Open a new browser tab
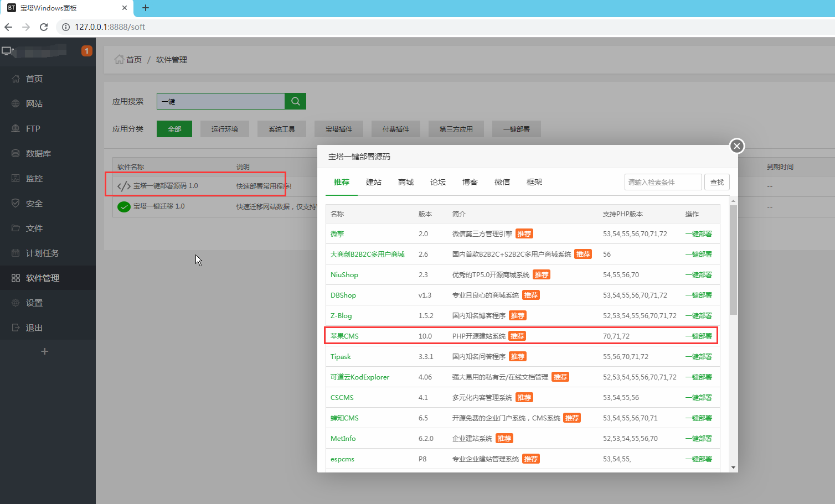 146,8
